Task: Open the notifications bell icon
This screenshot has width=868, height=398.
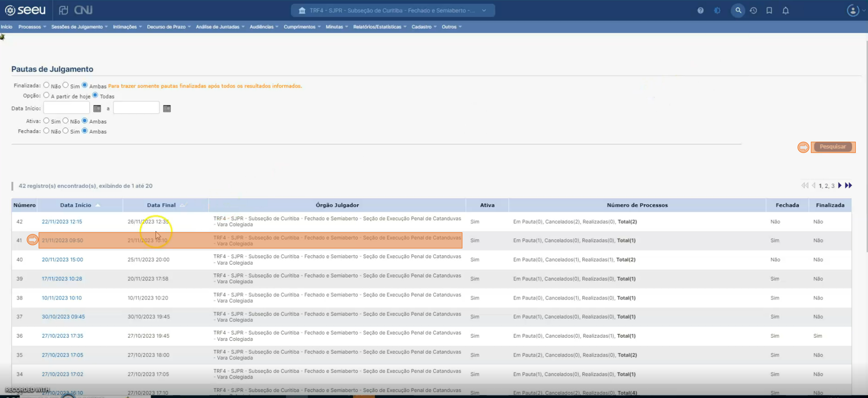Action: tap(785, 10)
